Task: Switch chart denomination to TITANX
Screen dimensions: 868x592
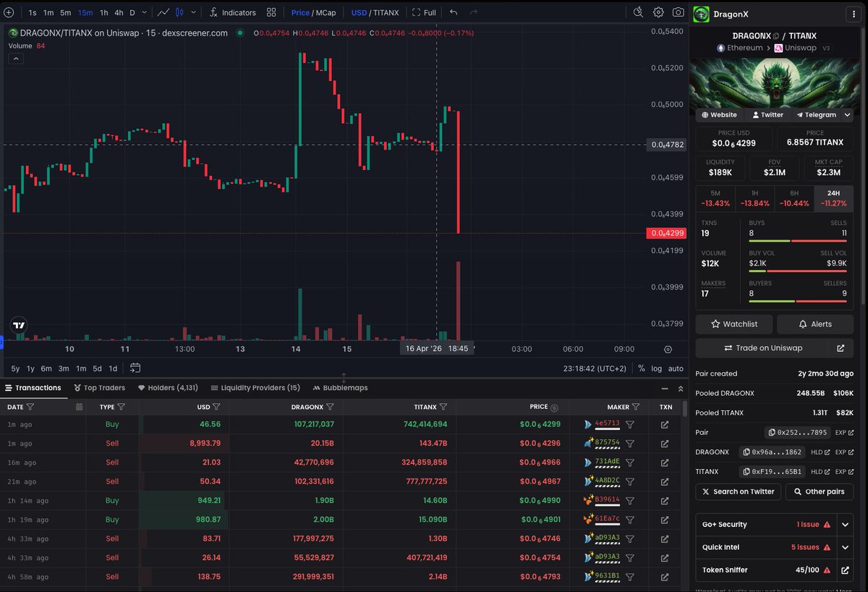Action: coord(386,12)
